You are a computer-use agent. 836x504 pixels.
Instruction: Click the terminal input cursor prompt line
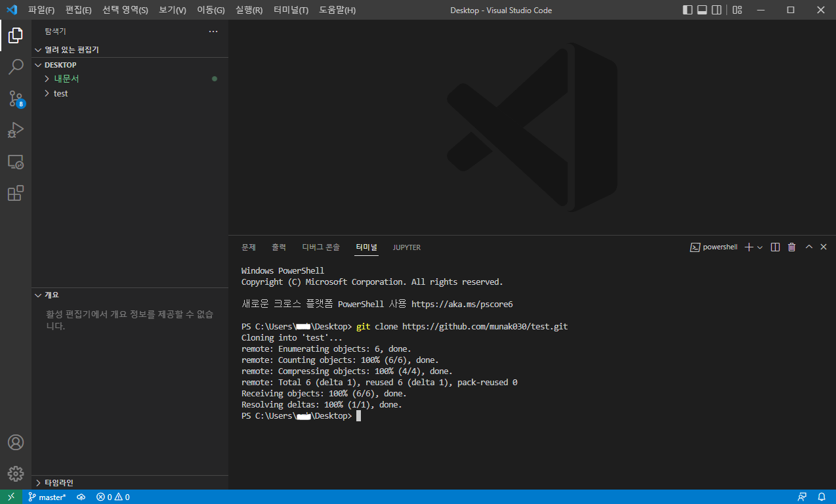[301, 416]
